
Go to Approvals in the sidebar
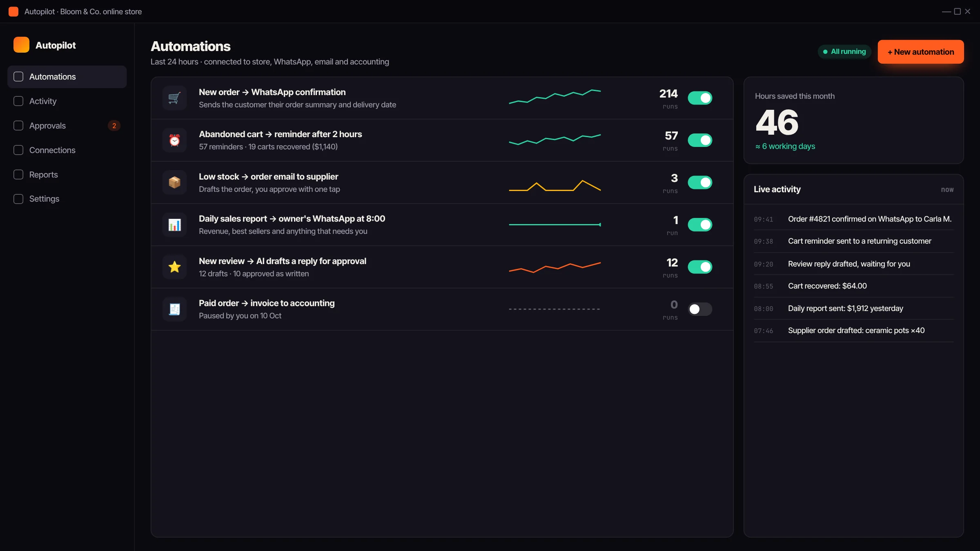67,126
